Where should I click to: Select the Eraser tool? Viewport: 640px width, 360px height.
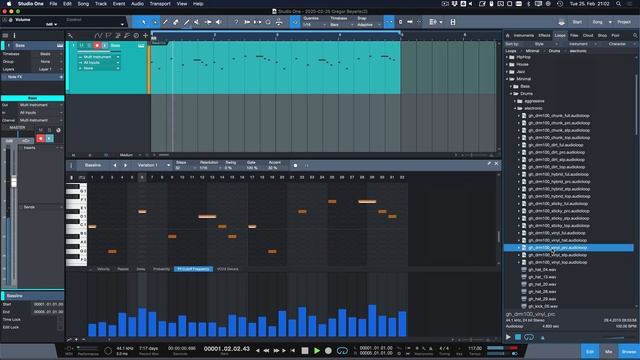pos(176,22)
